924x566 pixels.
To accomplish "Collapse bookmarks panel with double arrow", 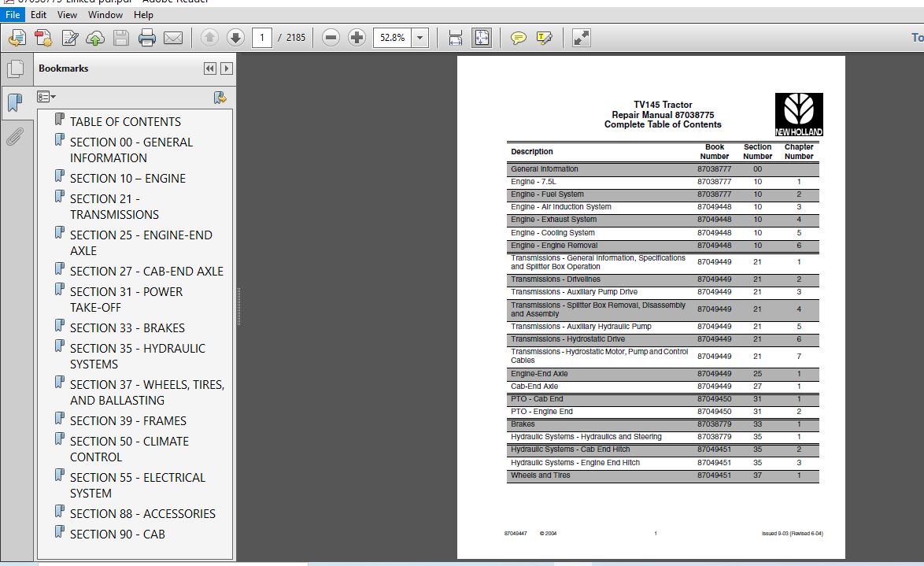I will coord(210,68).
